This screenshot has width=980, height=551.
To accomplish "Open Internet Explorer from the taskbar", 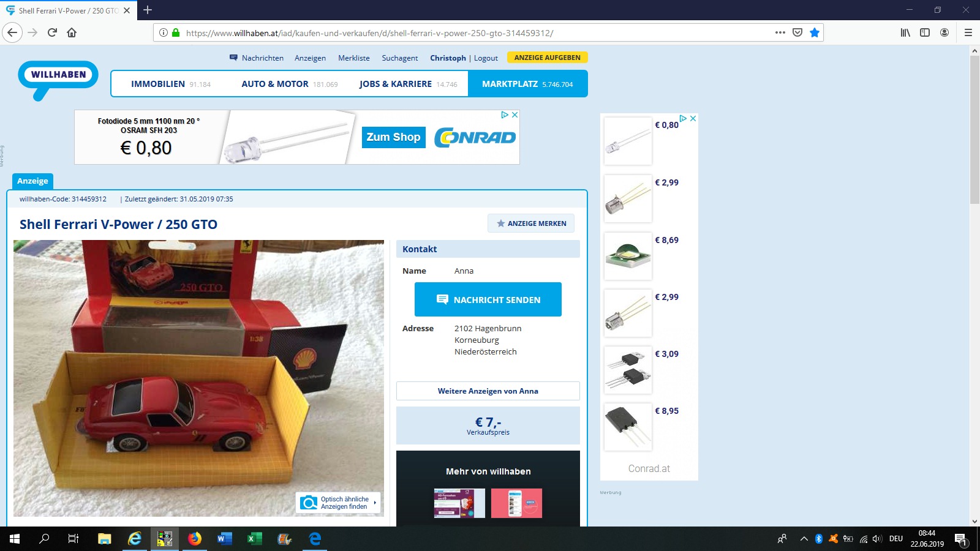I will point(135,539).
